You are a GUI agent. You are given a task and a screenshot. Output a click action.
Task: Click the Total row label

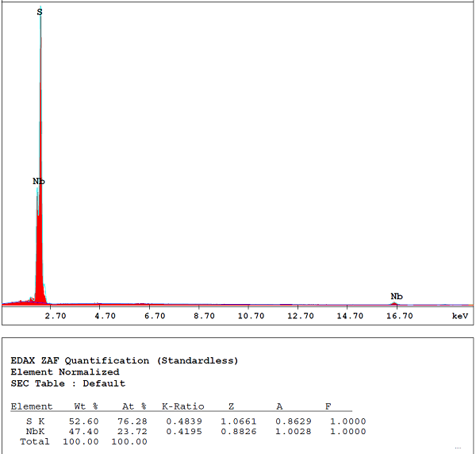(x=35, y=441)
